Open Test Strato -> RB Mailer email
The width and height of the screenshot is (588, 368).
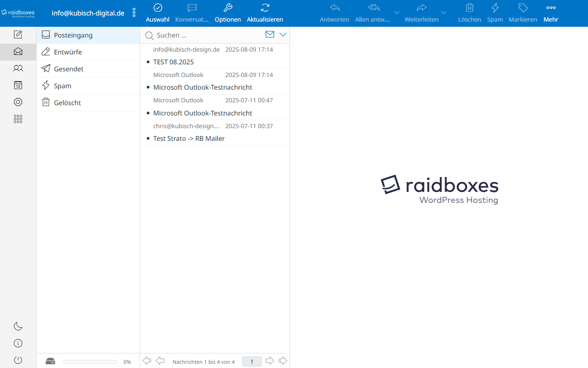[189, 138]
